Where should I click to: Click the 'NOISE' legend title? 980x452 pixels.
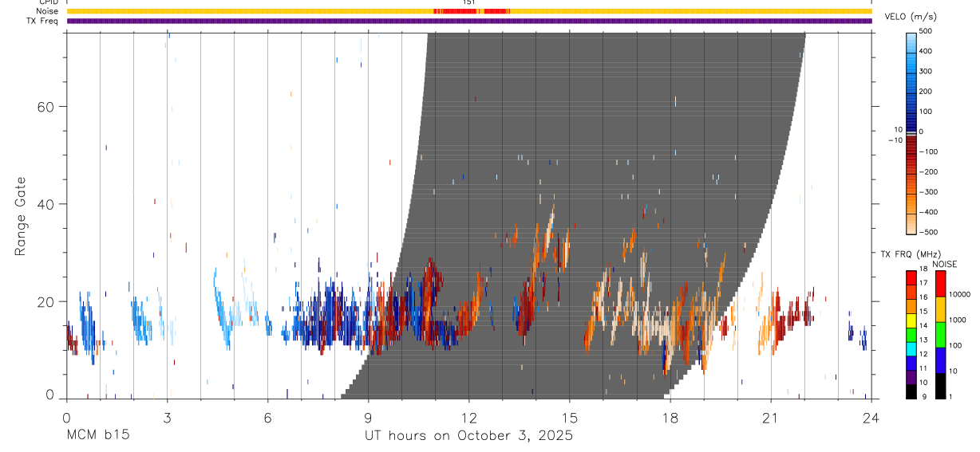pos(944,265)
